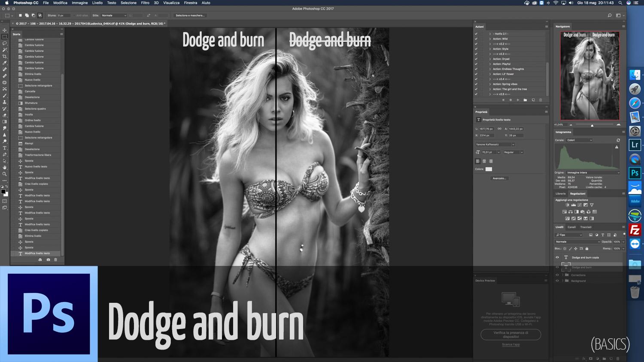644x362 pixels.
Task: Click the histogram refresh icon
Action: (618, 140)
